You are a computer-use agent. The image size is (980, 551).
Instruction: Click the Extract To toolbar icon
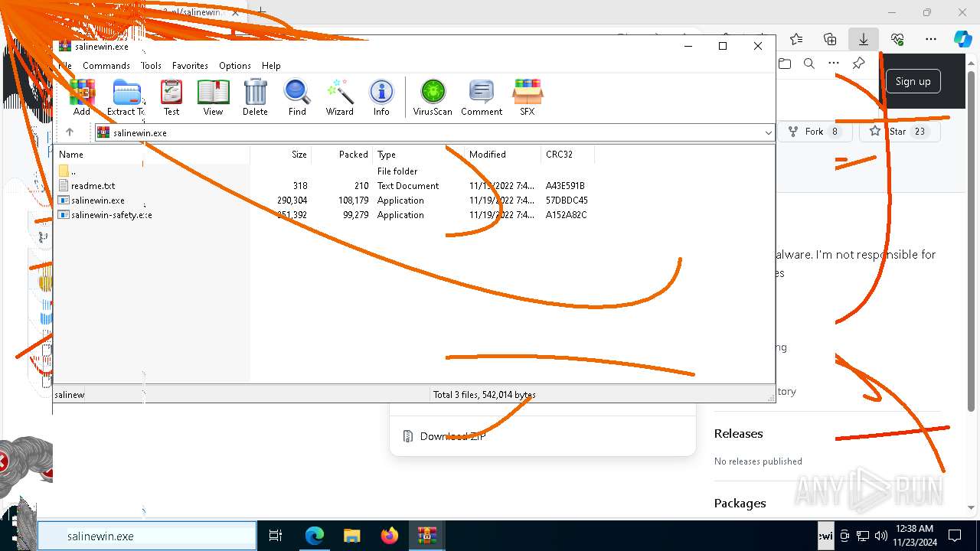pos(126,97)
